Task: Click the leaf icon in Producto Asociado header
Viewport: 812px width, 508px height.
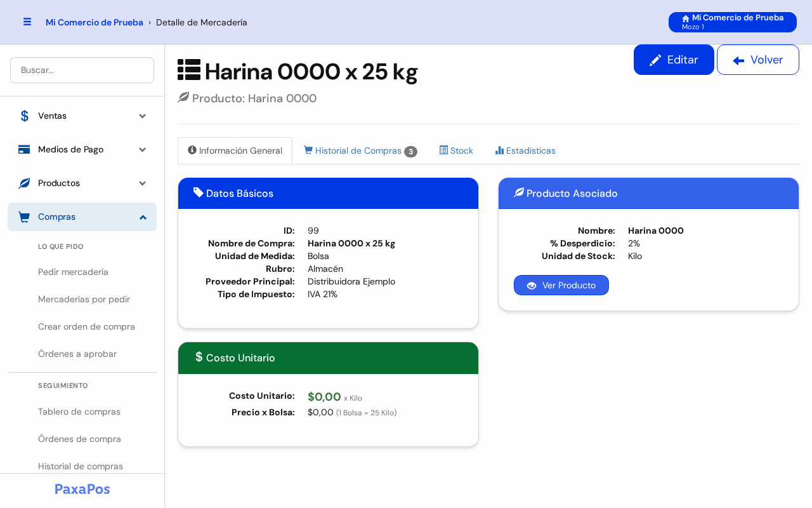Action: (519, 192)
